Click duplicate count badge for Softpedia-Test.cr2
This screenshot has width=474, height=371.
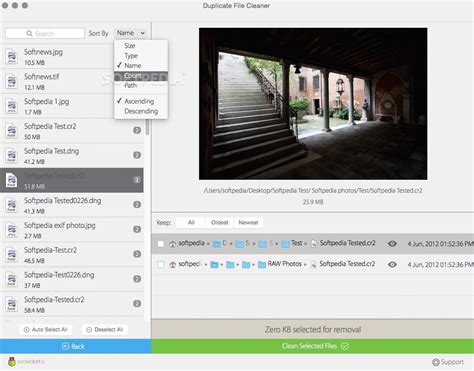[137, 254]
